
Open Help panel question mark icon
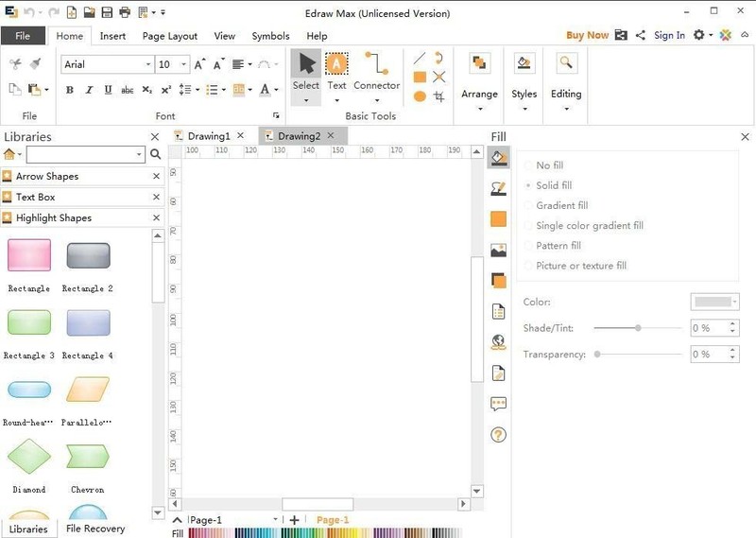pyautogui.click(x=498, y=435)
